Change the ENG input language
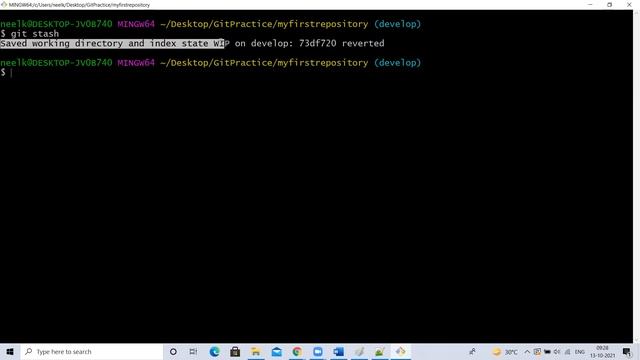 580,352
